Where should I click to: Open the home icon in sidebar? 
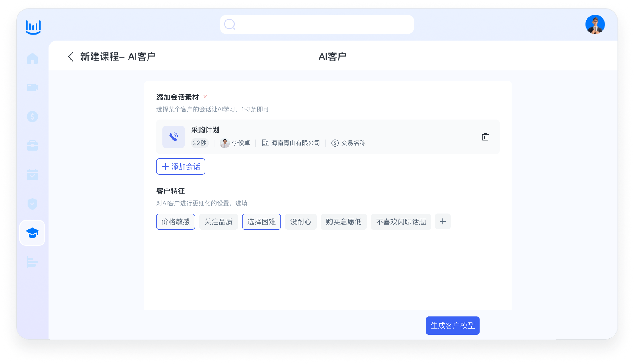coord(32,58)
